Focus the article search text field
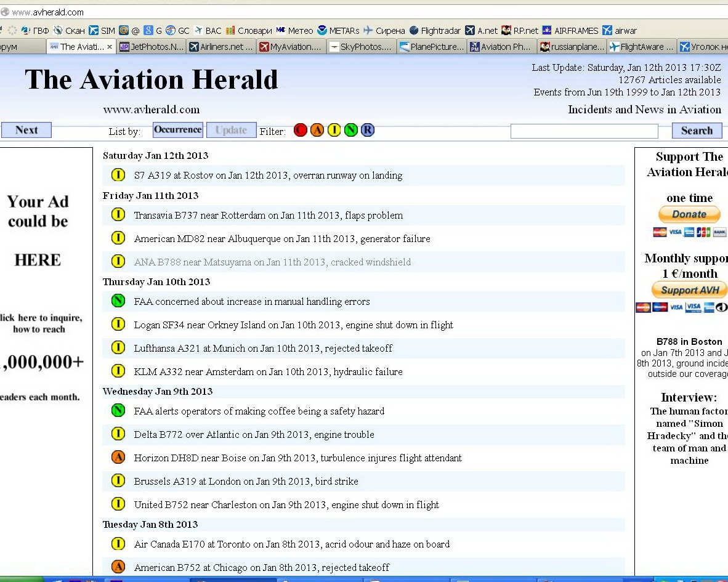 click(584, 131)
